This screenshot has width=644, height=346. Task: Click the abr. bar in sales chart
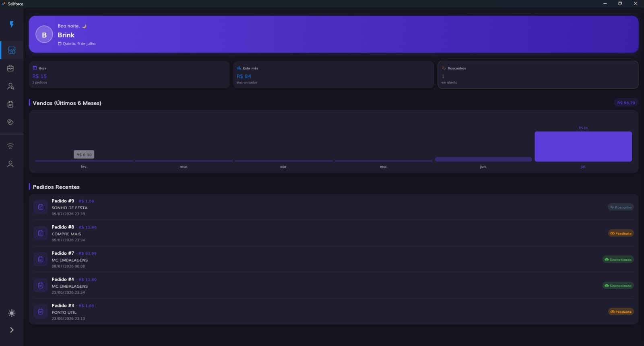pyautogui.click(x=284, y=161)
